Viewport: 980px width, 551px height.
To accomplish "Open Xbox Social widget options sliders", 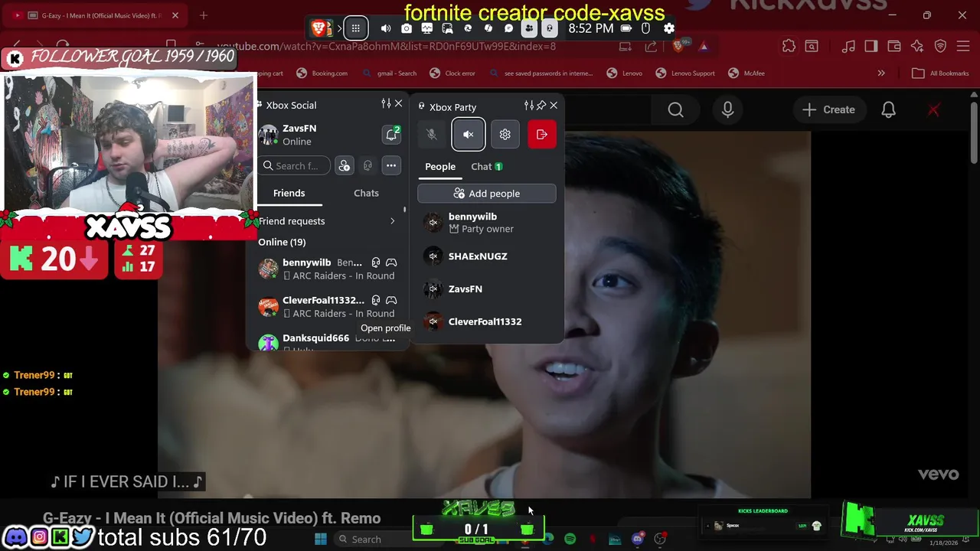I will pos(386,103).
